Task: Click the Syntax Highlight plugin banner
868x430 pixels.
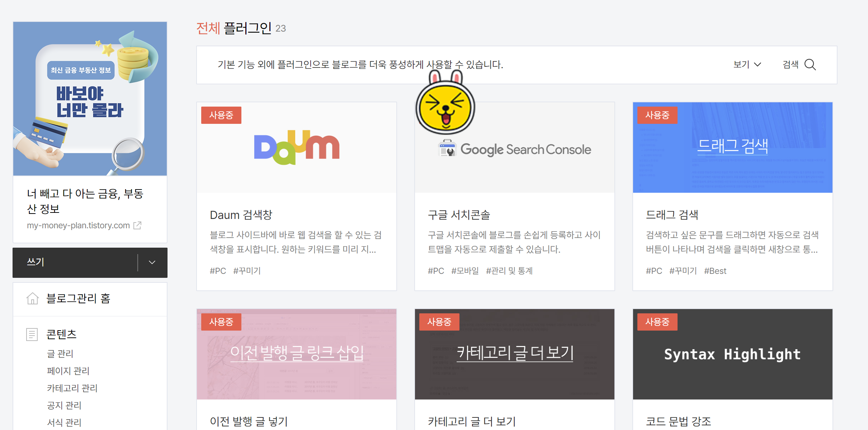Action: click(732, 354)
